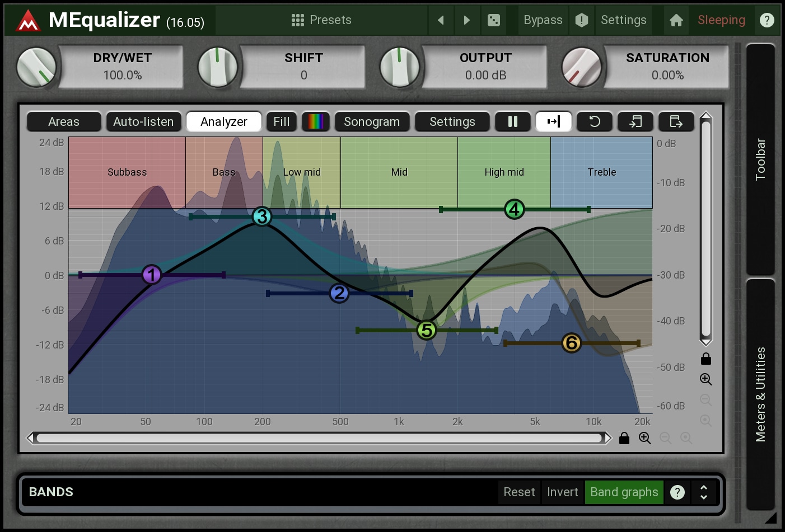Click the vertical zoom scrollbar up arrow
Image resolution: width=785 pixels, height=532 pixels.
point(706,116)
